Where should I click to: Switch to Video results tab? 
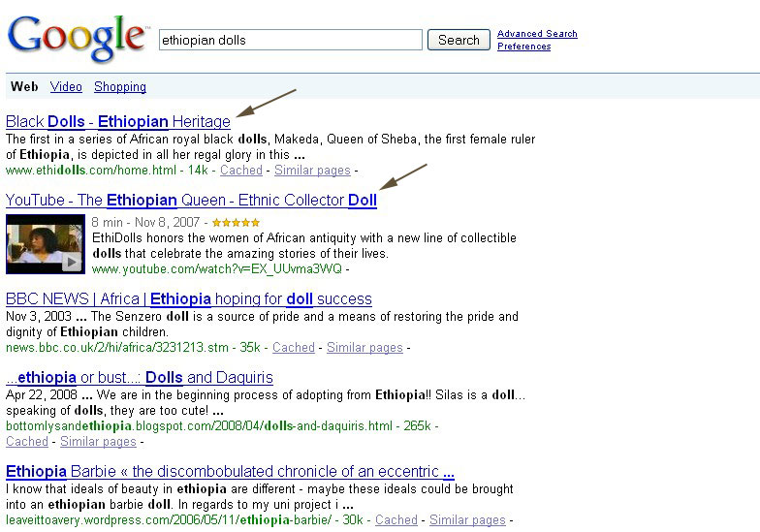pyautogui.click(x=66, y=87)
